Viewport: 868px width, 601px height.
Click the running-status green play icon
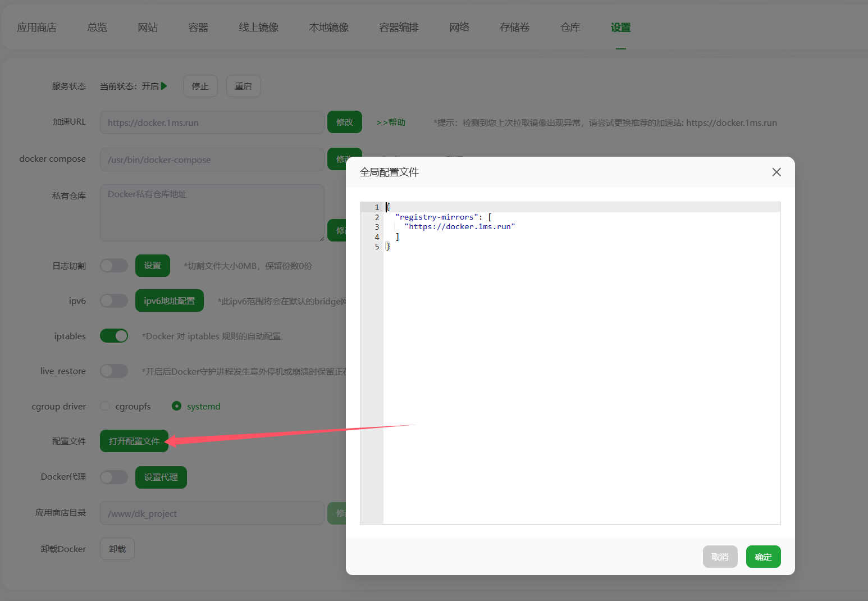tap(164, 86)
